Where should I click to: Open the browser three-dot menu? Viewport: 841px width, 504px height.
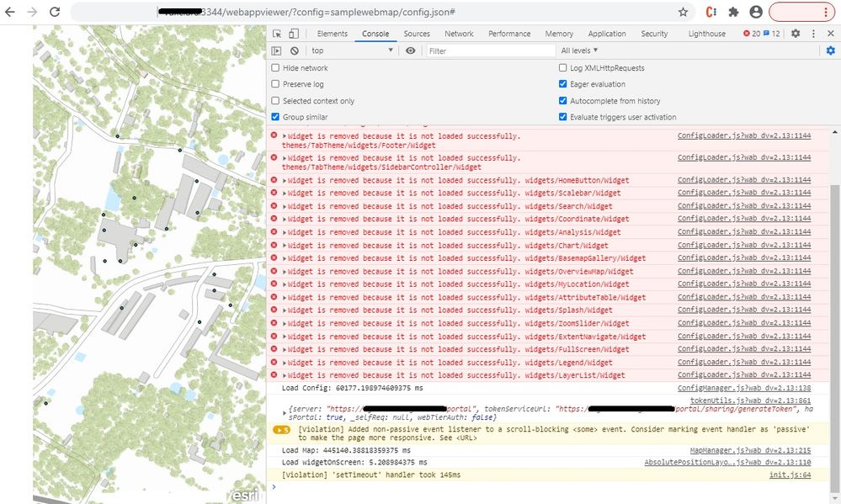point(826,12)
